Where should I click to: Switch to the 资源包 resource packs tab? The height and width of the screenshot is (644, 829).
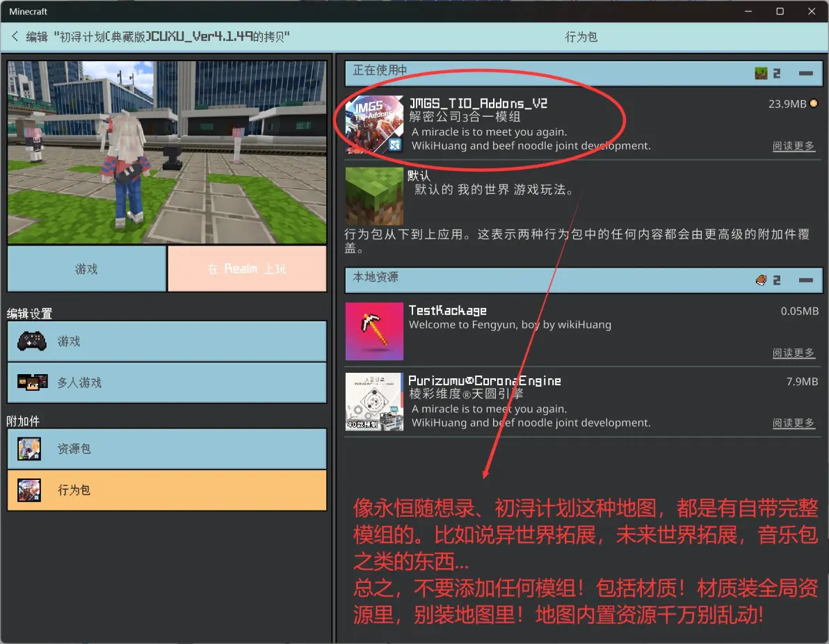click(167, 449)
